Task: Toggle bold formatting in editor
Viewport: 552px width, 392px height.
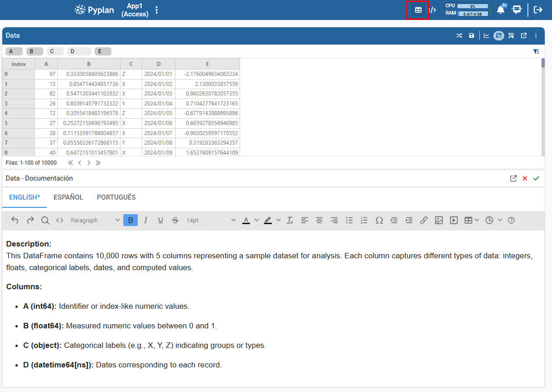Action: coord(130,220)
